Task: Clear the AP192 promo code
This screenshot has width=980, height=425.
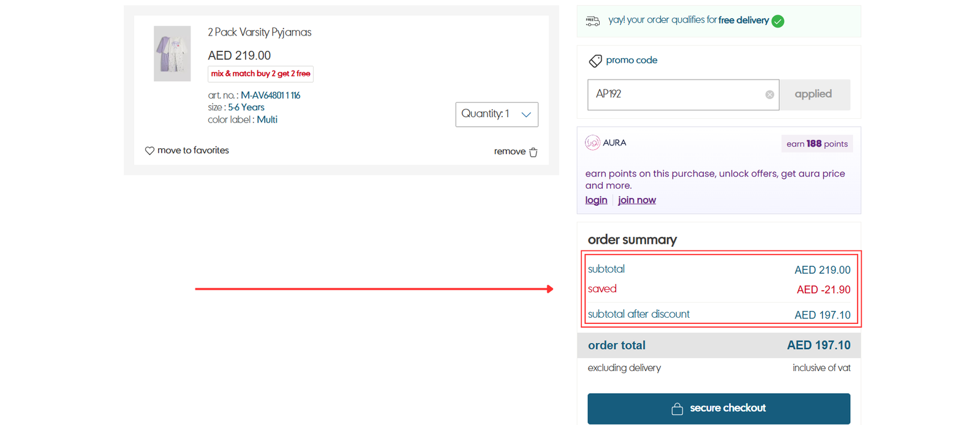Action: [769, 95]
